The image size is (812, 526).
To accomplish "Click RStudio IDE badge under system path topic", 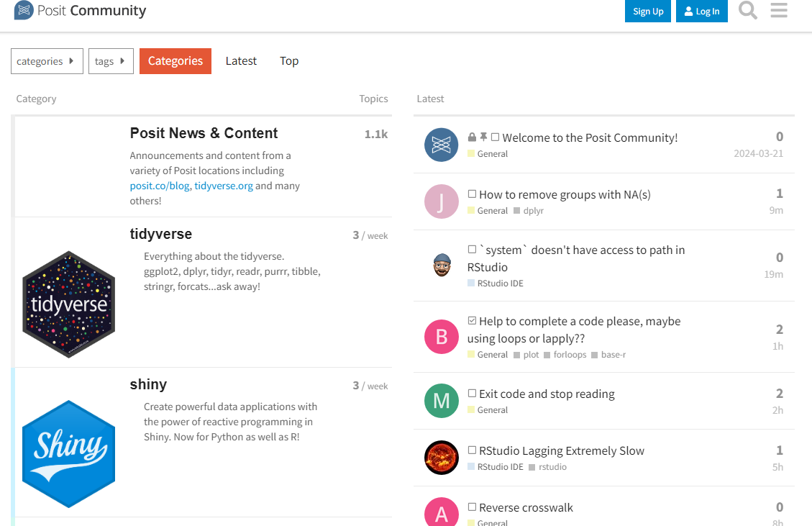I will 495,284.
